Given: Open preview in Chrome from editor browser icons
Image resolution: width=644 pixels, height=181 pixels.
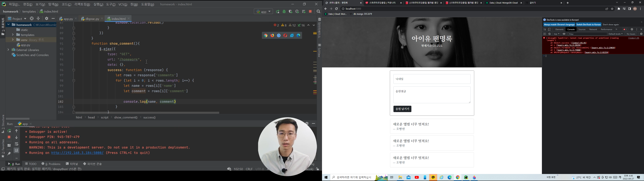Looking at the screenshot, I should pyautogui.click(x=265, y=36).
